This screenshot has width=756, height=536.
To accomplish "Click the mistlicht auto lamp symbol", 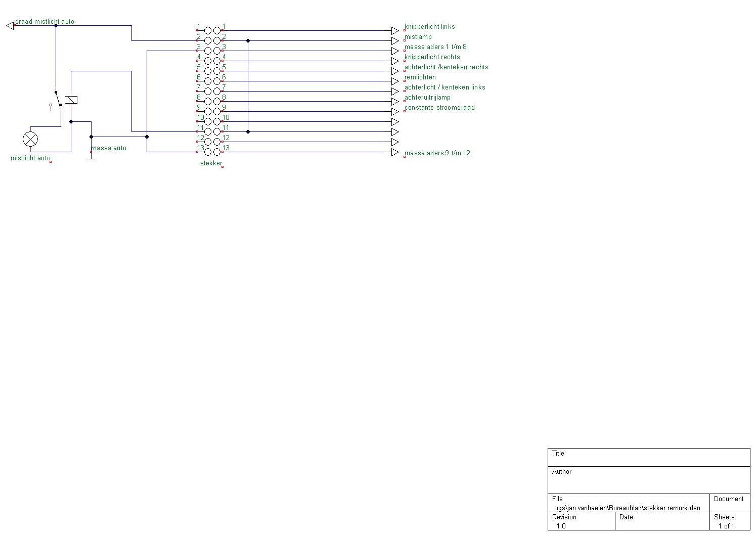I will click(x=30, y=139).
